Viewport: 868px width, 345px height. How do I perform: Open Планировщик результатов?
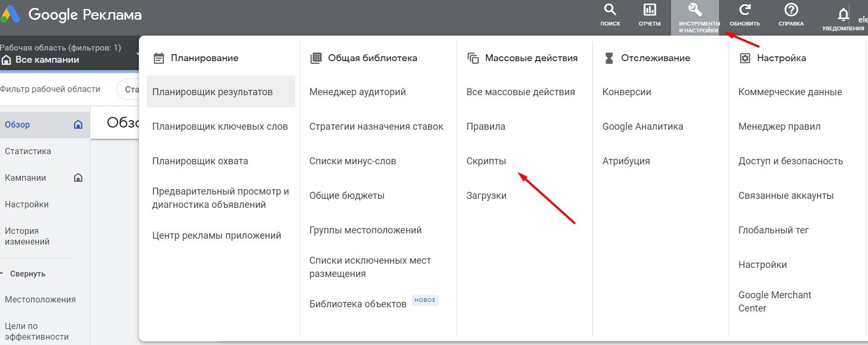click(221, 91)
